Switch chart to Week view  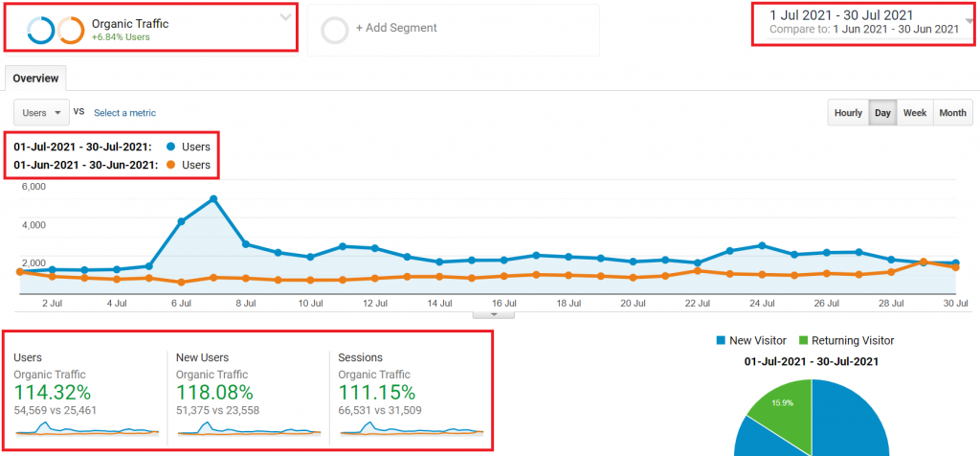click(915, 113)
